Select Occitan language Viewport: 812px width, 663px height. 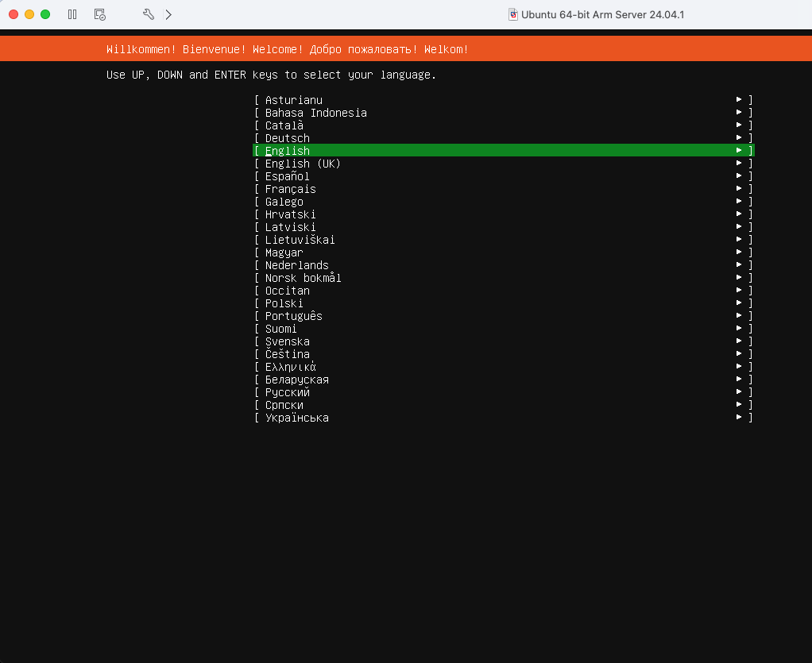(504, 291)
